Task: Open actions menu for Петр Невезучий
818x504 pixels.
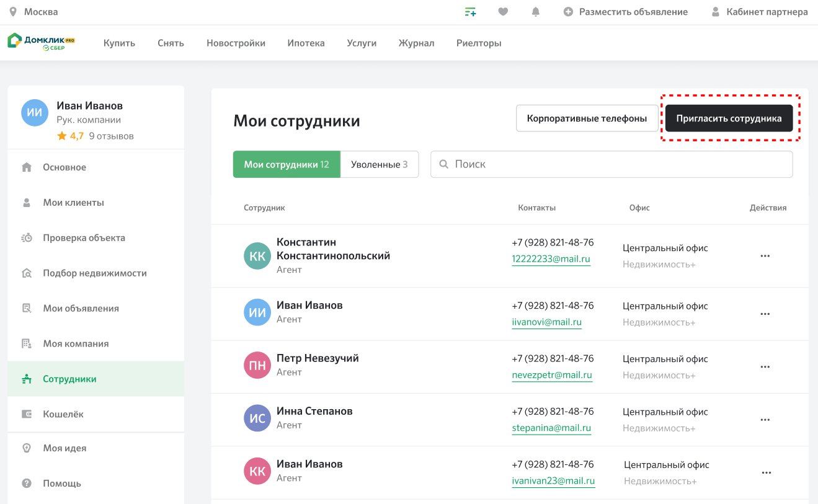Action: coord(765,366)
